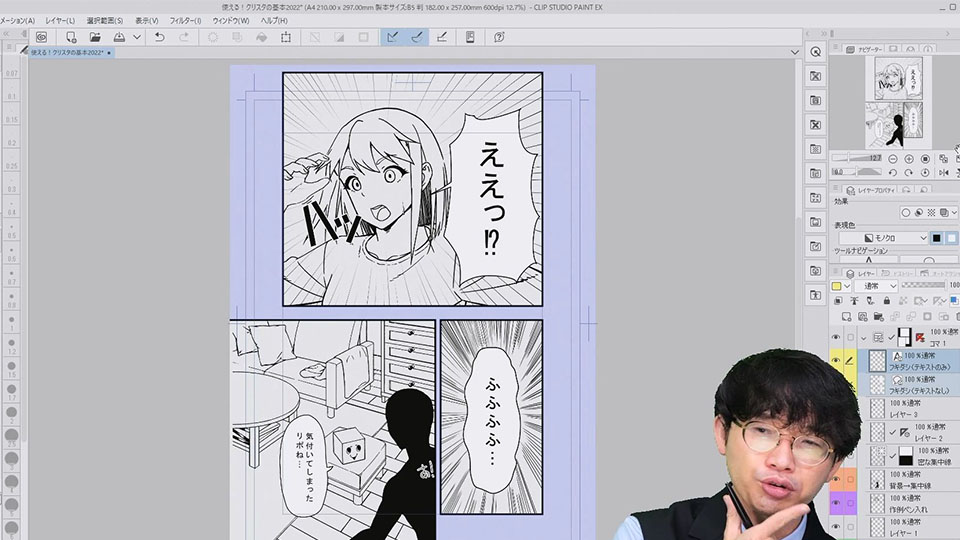Reset canvas rotation in navigator
The height and width of the screenshot is (540, 960).
pyautogui.click(x=926, y=173)
